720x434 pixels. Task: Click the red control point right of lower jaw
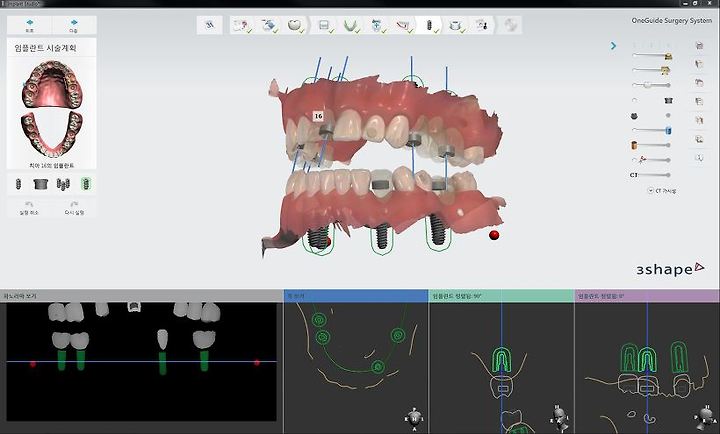494,235
